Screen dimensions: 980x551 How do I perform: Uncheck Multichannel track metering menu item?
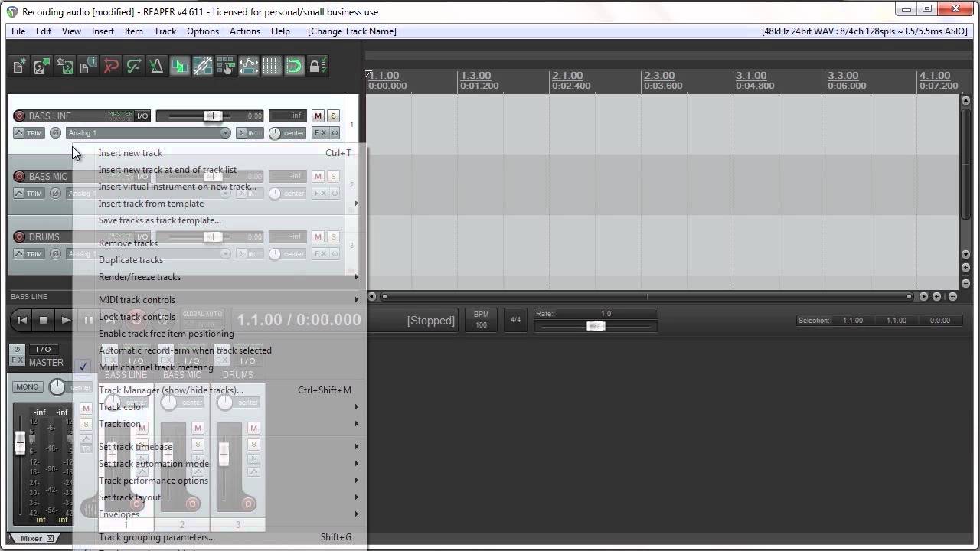point(220,367)
